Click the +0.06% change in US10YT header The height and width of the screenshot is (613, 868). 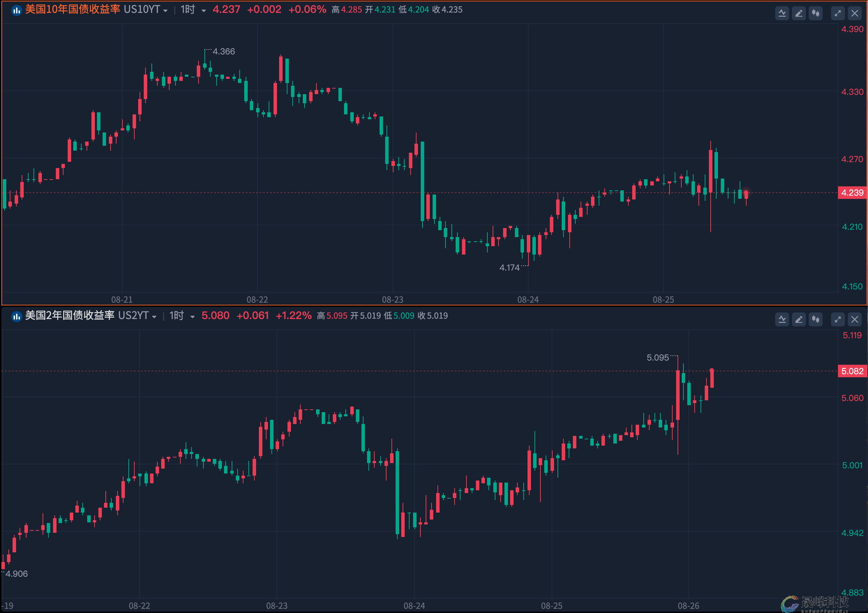click(307, 9)
